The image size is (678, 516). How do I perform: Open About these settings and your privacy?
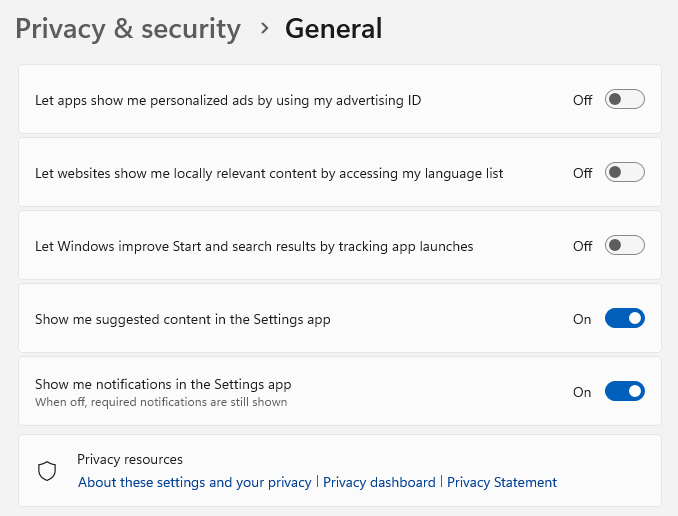click(195, 482)
